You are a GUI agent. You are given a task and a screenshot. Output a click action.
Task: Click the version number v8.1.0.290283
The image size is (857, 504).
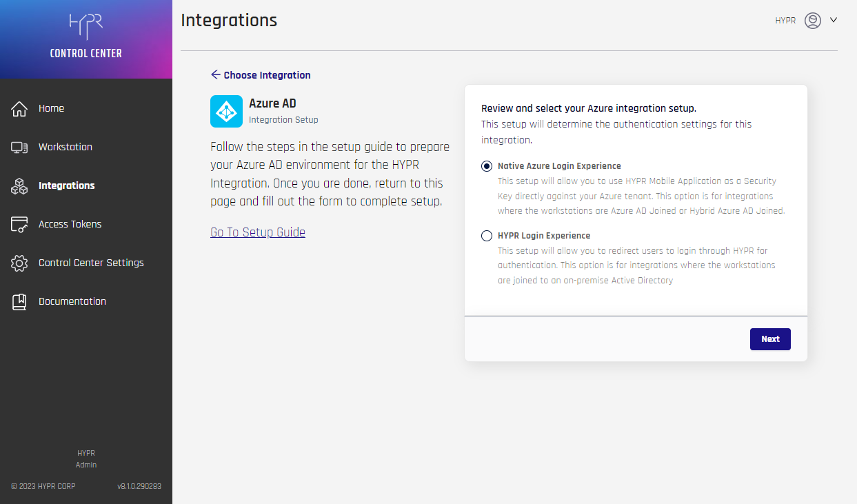[139, 486]
